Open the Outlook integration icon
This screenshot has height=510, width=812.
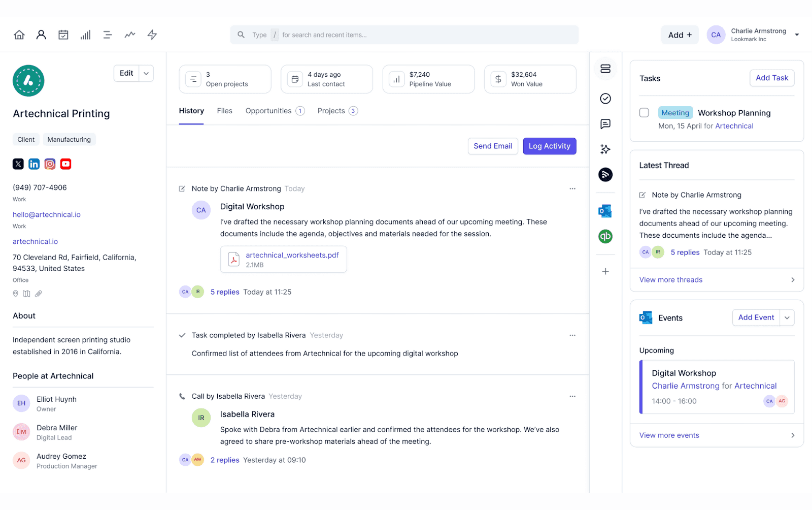[x=605, y=210]
